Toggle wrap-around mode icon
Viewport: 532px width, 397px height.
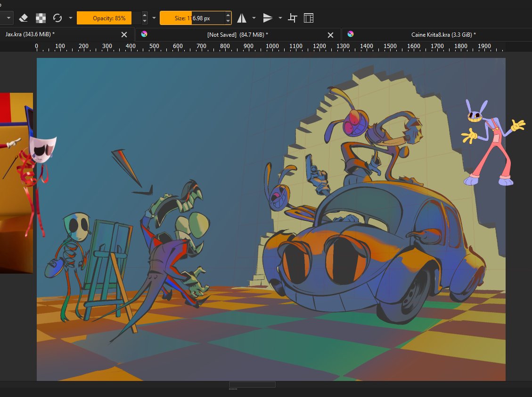tap(293, 18)
